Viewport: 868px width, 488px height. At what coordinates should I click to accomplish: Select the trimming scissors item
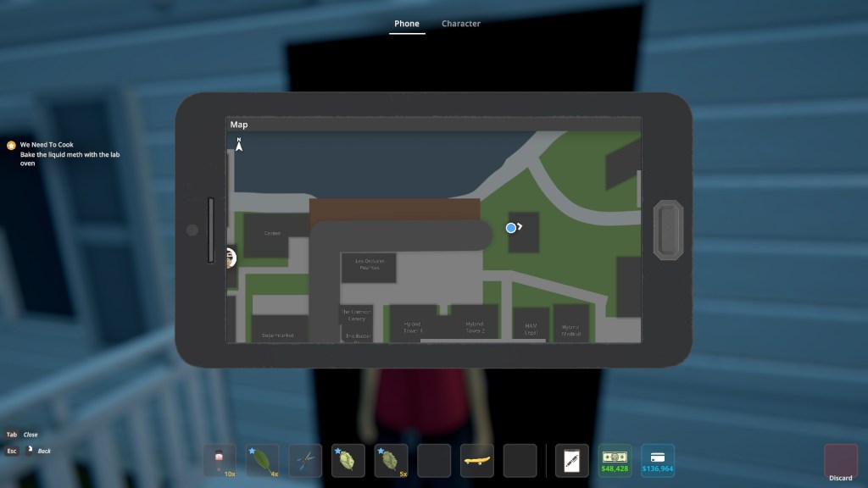coord(305,461)
